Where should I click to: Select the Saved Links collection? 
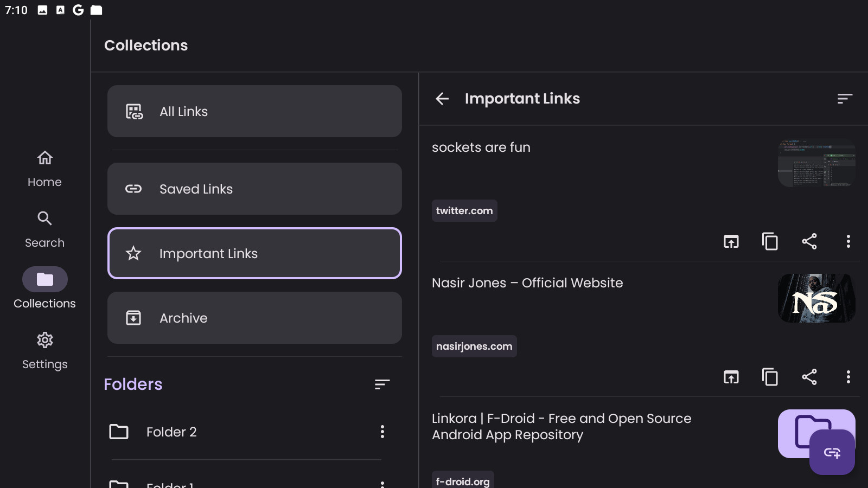point(254,189)
